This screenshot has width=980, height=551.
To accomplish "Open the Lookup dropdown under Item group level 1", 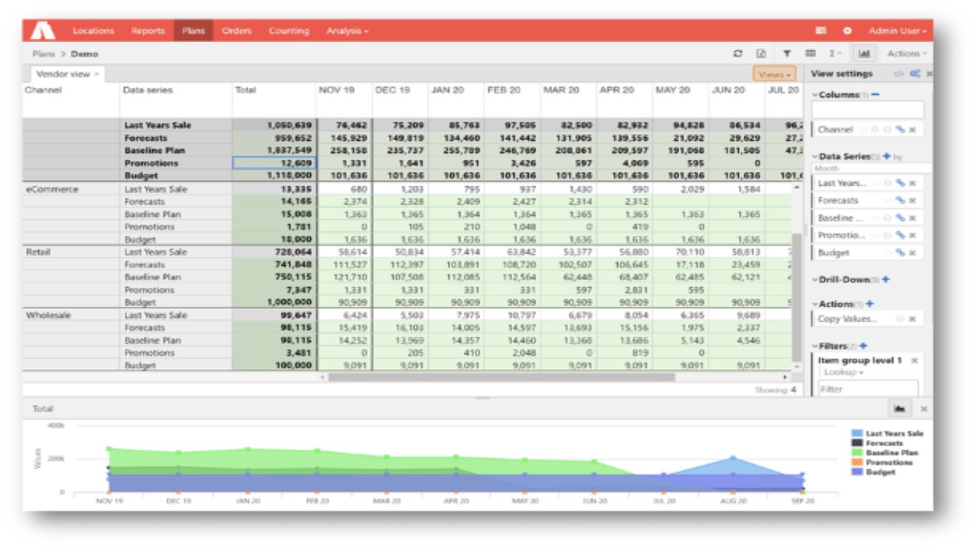I will point(844,373).
